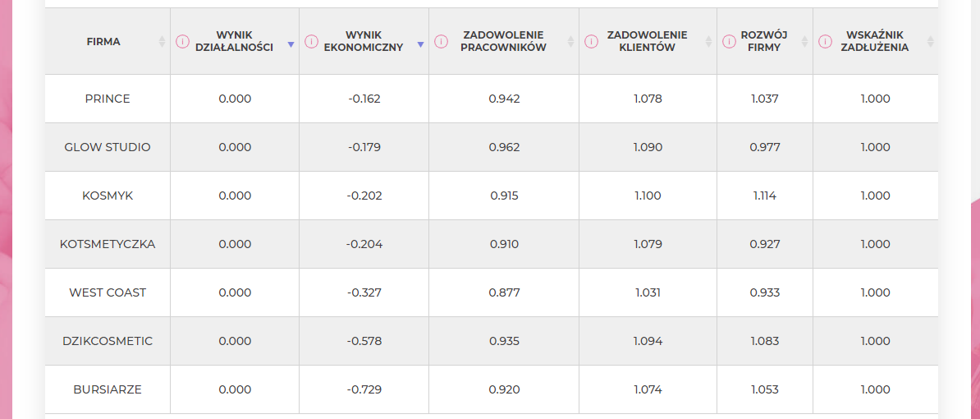Sort by Zadowolenie Klientów arrows
980x419 pixels.
709,42
